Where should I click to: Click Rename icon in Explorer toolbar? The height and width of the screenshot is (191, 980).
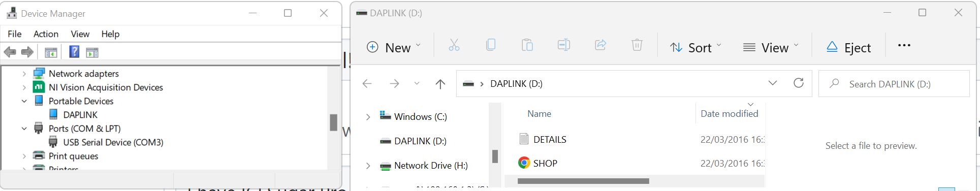coord(564,45)
